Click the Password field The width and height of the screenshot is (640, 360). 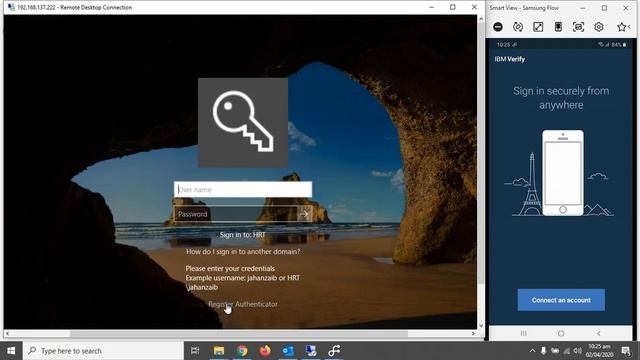point(236,214)
